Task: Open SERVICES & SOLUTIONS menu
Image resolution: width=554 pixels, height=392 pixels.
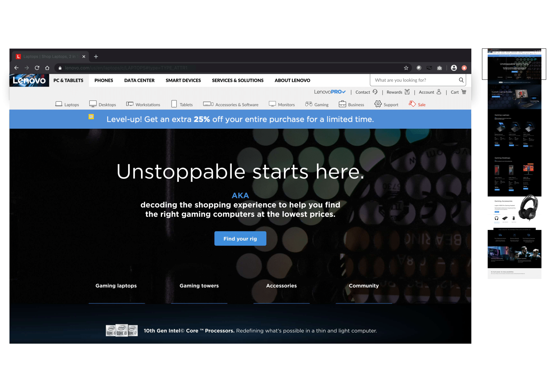Action: coord(237,80)
